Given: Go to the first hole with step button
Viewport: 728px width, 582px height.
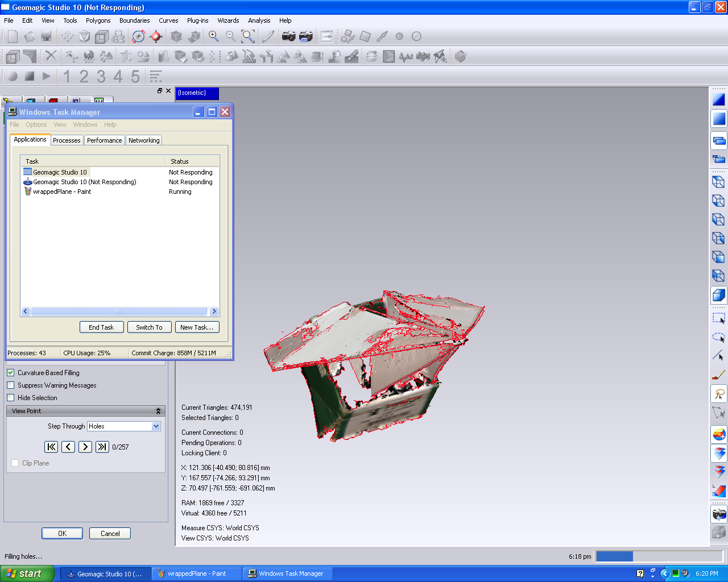Looking at the screenshot, I should tap(51, 447).
